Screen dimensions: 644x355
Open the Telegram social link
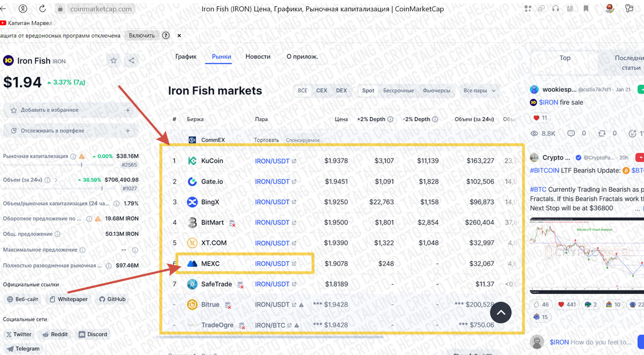[x=23, y=349]
